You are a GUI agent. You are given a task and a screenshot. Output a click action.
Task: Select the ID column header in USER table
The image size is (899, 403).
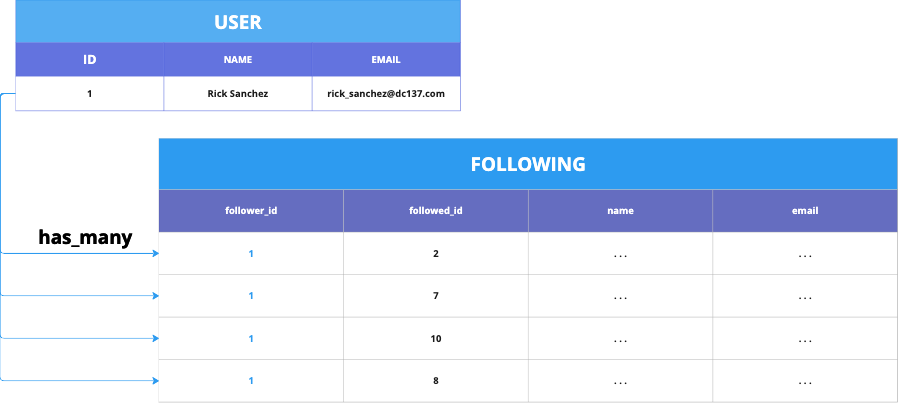(89, 59)
